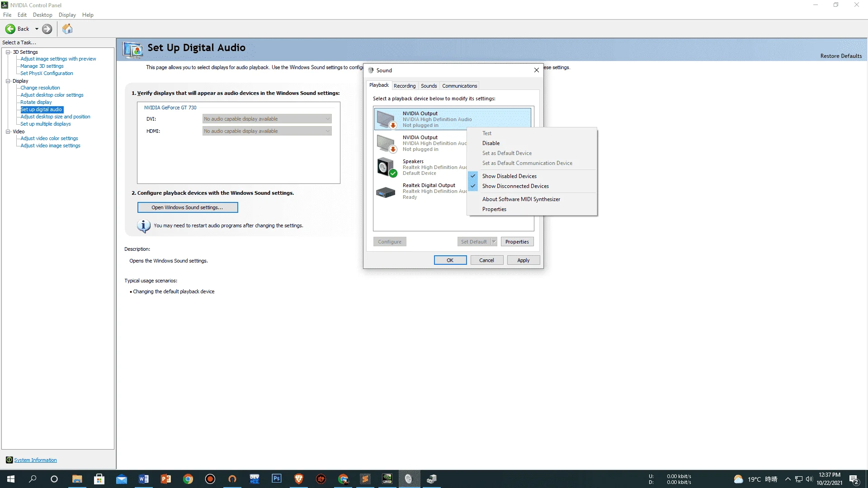This screenshot has width=868, height=488.
Task: Launch Microsoft Store from the taskbar
Action: click(99, 479)
